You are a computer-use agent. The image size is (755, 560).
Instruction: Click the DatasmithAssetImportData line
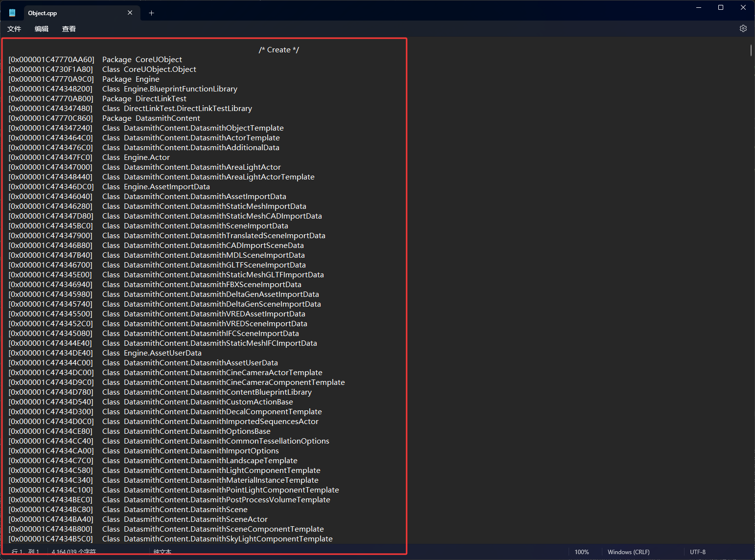[147, 197]
